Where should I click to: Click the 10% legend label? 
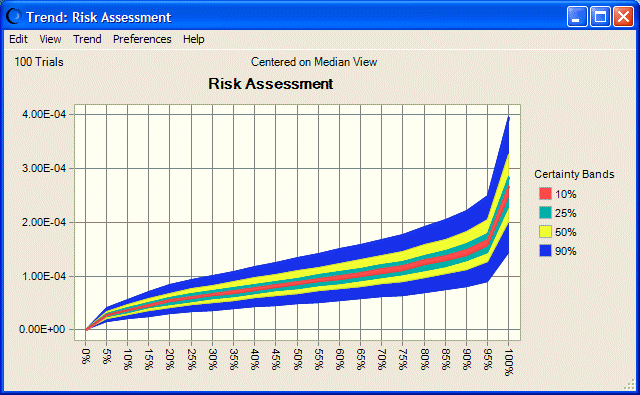click(x=566, y=194)
